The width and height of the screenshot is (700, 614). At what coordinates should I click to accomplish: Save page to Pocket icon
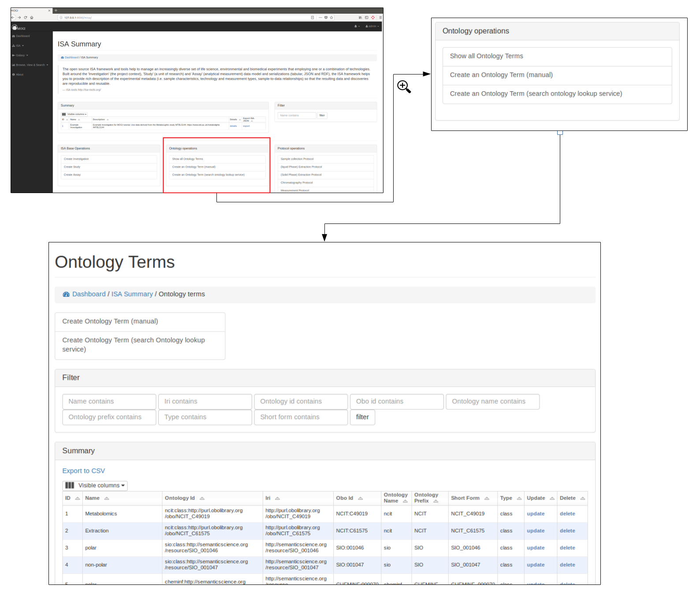326,18
